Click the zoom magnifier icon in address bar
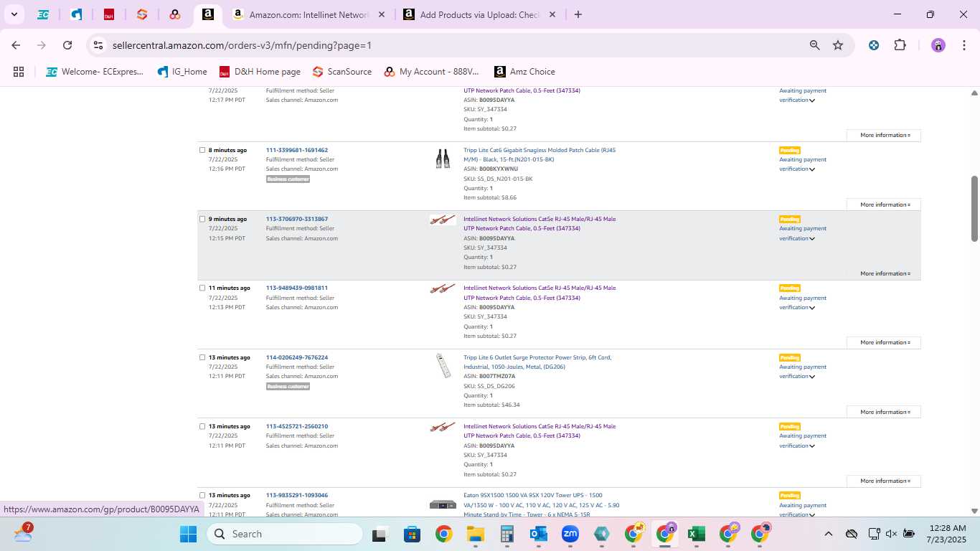Image resolution: width=980 pixels, height=551 pixels. 814,45
